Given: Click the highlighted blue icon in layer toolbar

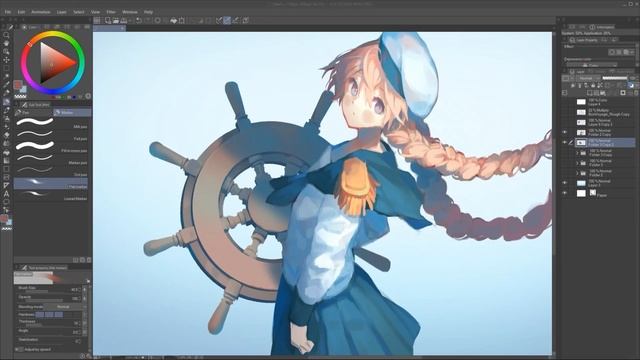Looking at the screenshot, I should (x=631, y=85).
